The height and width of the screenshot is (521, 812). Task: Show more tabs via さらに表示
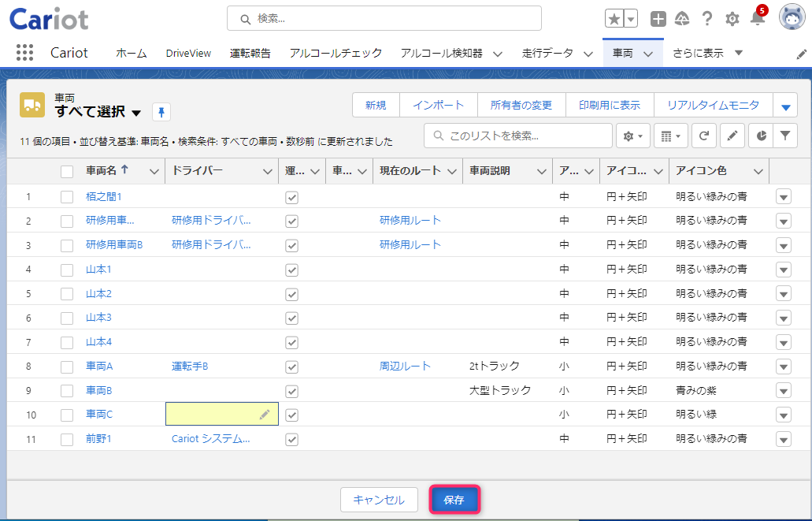click(707, 53)
